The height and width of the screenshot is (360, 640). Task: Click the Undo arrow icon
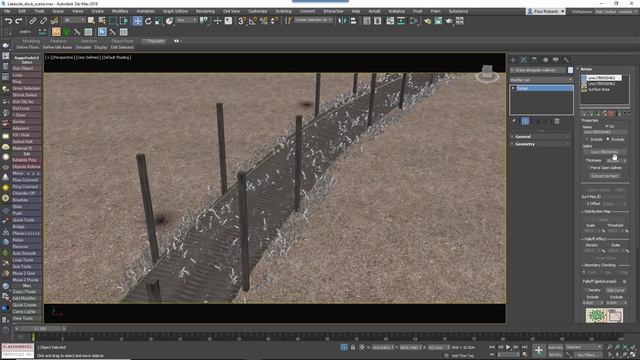(x=8, y=21)
